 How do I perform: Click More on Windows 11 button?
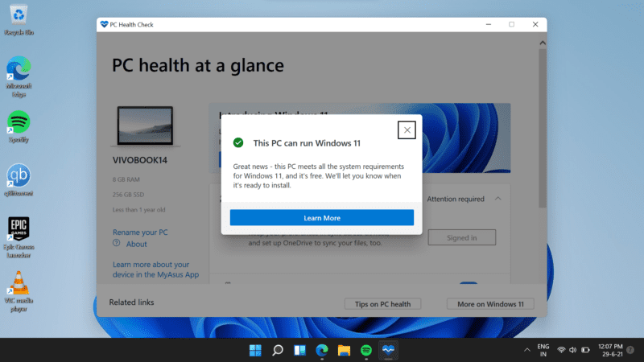click(x=490, y=304)
